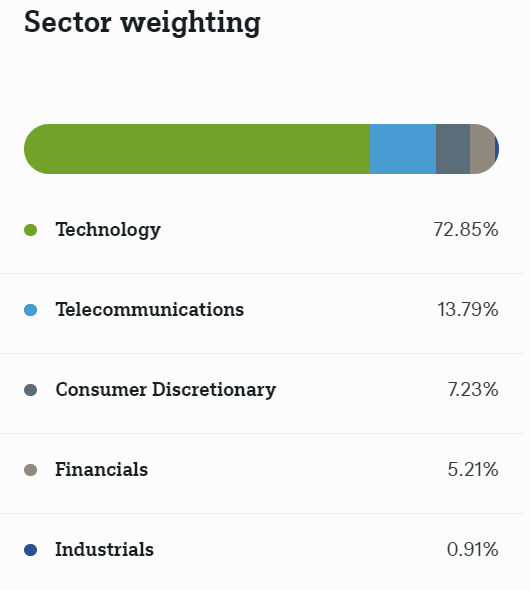Click the Consumer Discretionary sector label
This screenshot has height=590, width=530.
point(166,390)
